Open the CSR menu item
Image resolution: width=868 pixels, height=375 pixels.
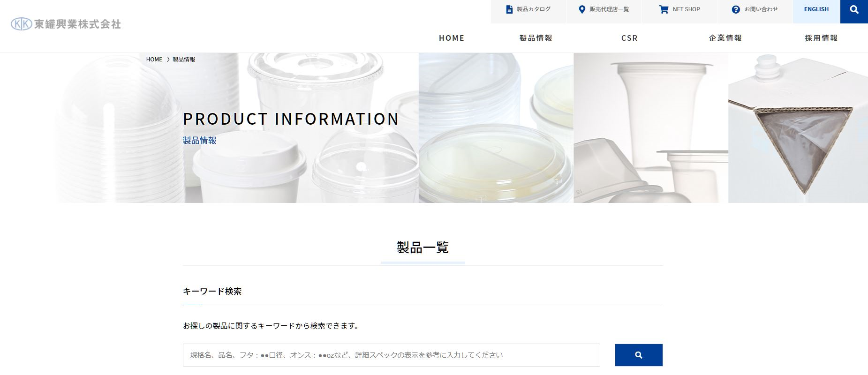(629, 38)
